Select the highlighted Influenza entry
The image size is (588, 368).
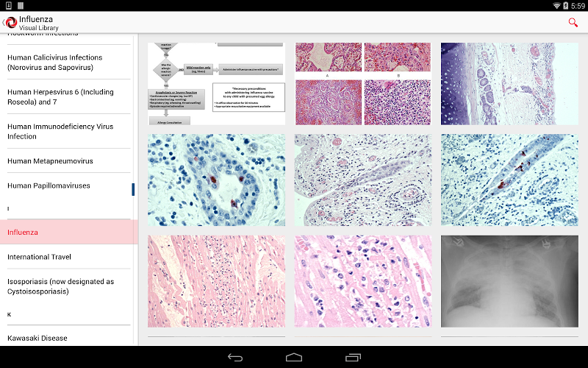tap(68, 232)
